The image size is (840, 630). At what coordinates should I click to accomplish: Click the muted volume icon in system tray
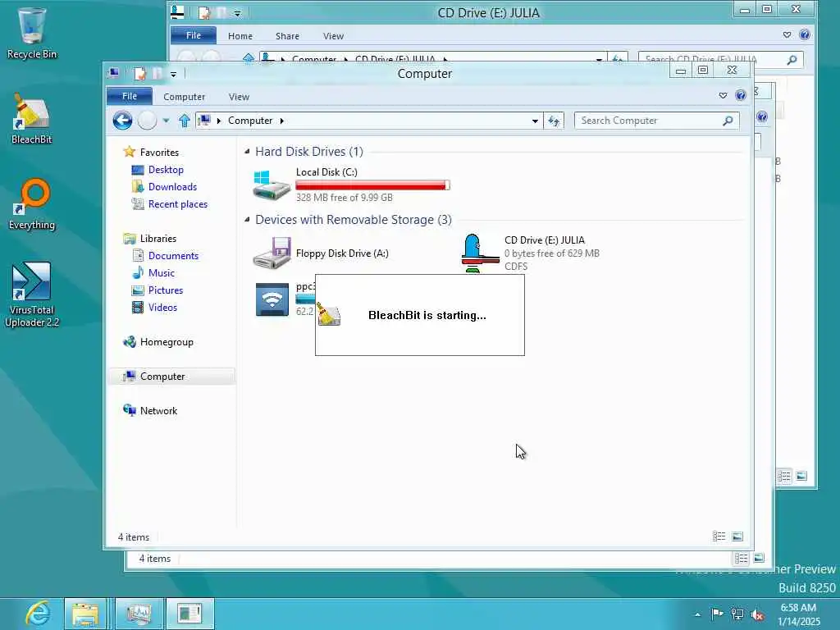pyautogui.click(x=757, y=614)
